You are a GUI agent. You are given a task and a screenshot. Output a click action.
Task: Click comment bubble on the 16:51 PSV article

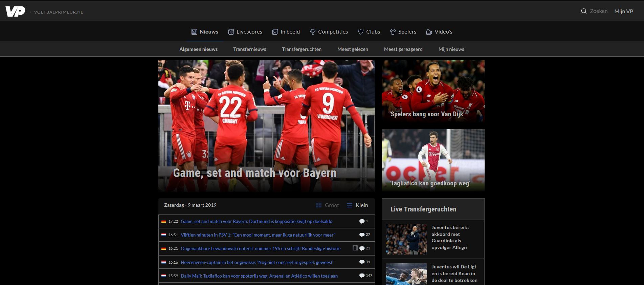[x=362, y=235]
